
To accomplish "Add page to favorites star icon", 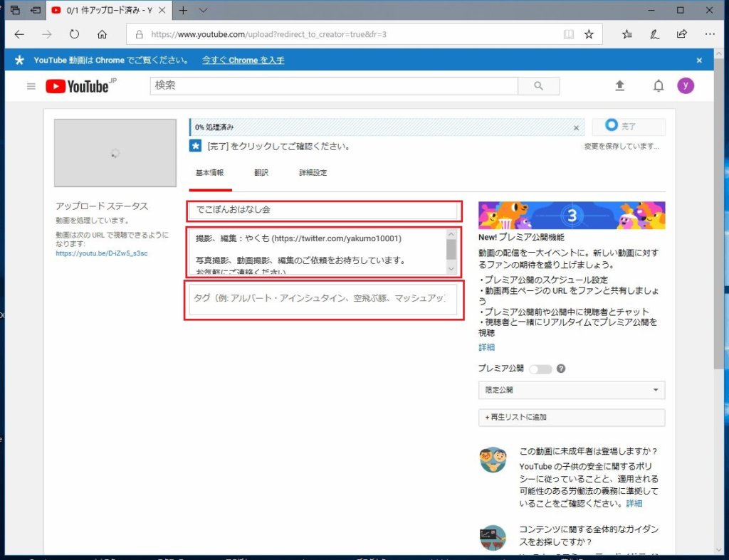I will point(589,34).
